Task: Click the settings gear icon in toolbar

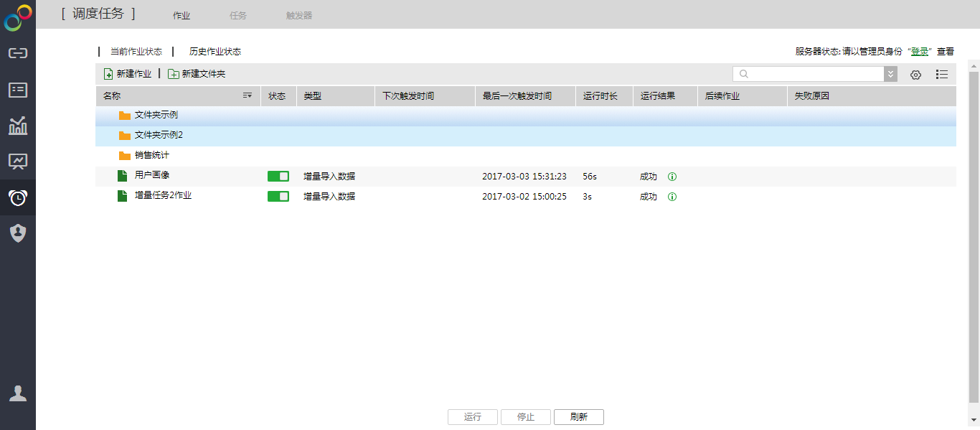Action: [915, 75]
